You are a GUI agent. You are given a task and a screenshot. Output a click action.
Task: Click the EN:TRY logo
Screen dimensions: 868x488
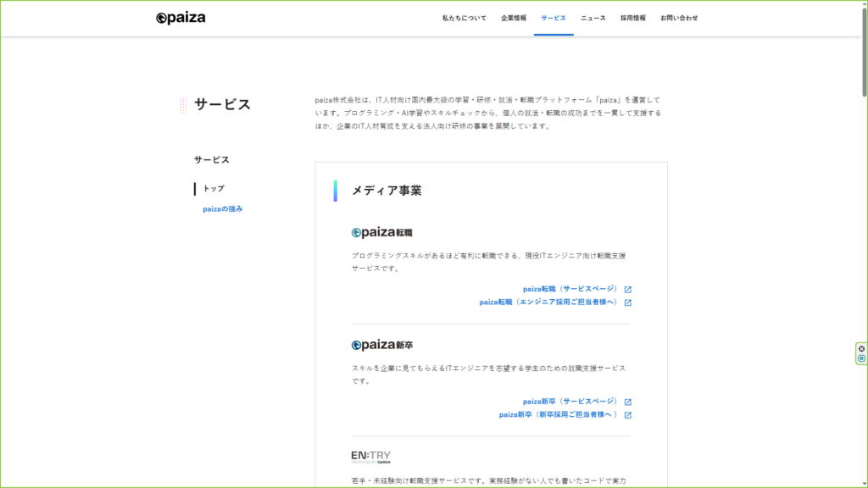tap(371, 457)
